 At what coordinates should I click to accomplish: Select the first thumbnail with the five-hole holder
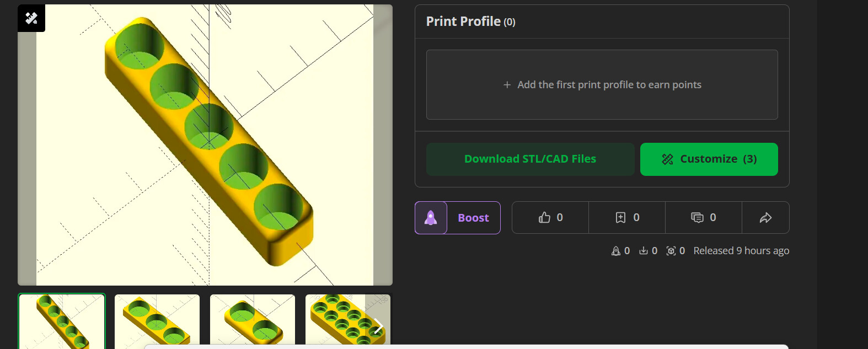pyautogui.click(x=62, y=321)
